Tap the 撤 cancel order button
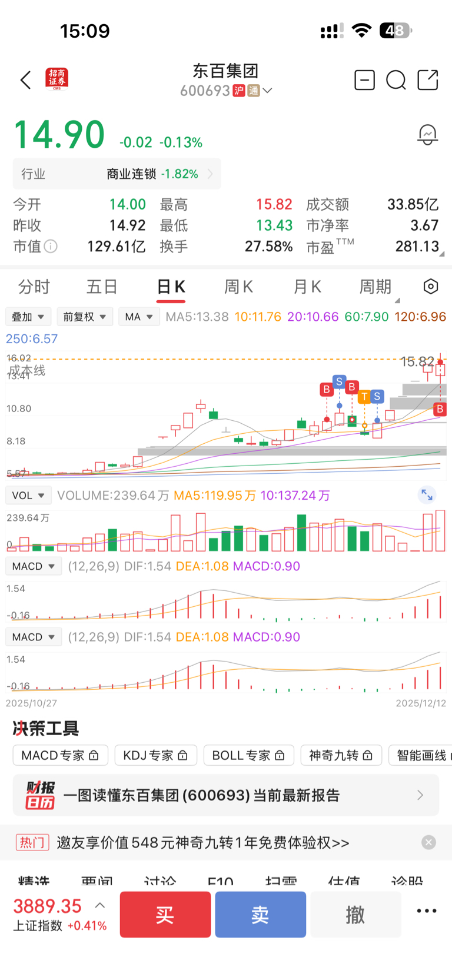The width and height of the screenshot is (452, 980). (x=355, y=914)
